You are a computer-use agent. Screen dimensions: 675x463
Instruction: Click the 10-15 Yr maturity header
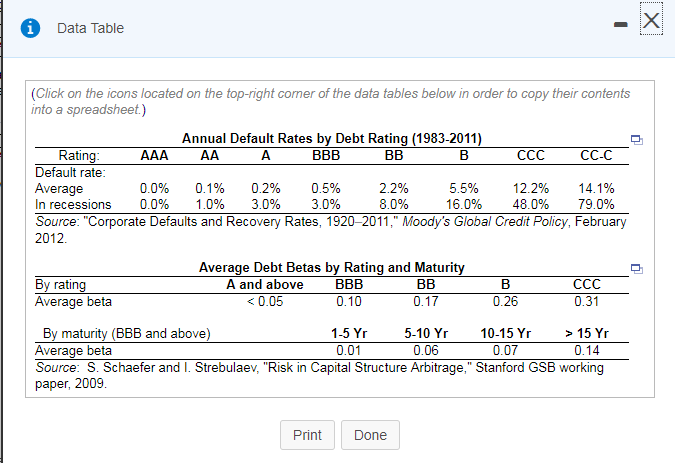505,333
